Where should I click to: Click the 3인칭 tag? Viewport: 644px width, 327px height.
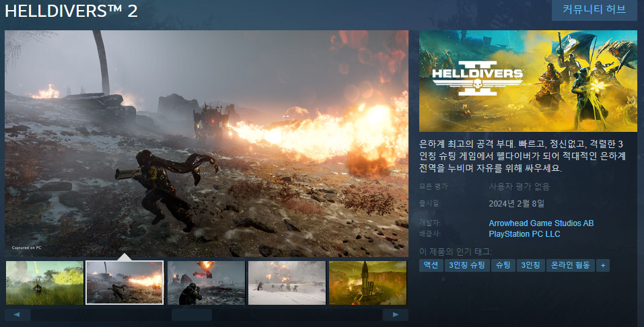coord(531,265)
